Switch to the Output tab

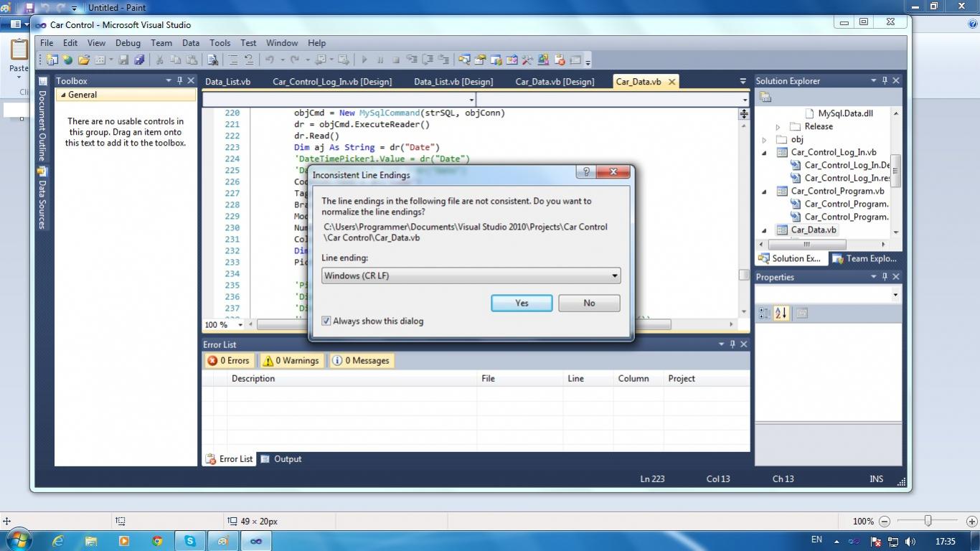point(281,459)
